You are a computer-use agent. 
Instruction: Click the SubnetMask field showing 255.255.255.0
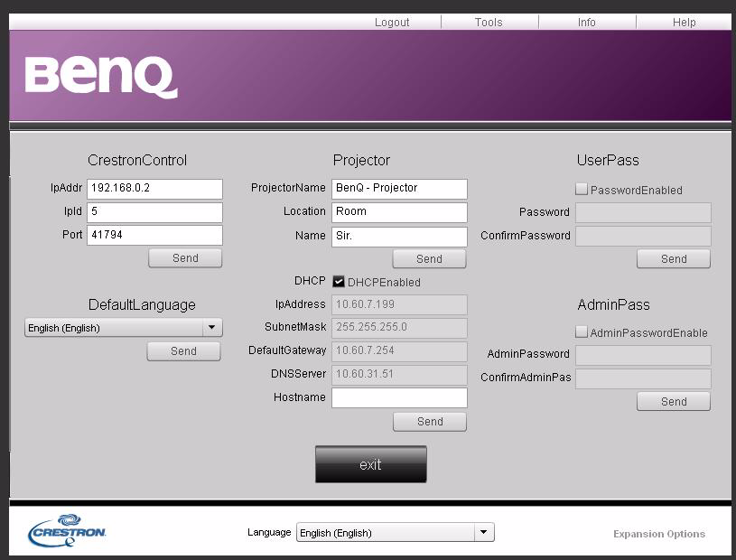pyautogui.click(x=399, y=328)
